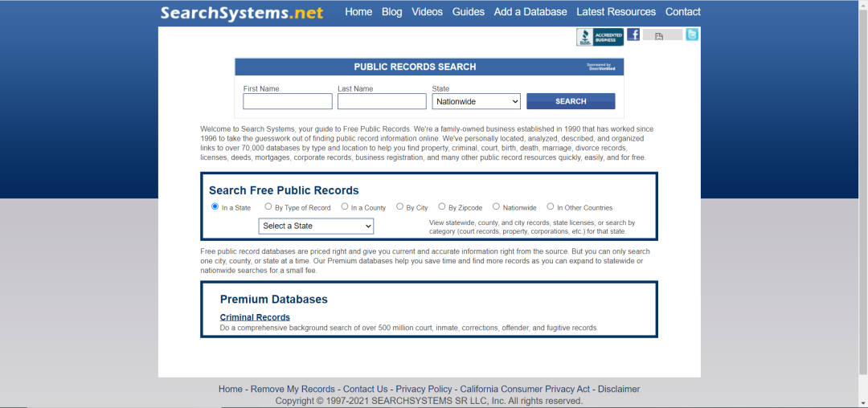Choose the By Zipcode radio option
Screen dimensions: 868x408
click(x=442, y=206)
